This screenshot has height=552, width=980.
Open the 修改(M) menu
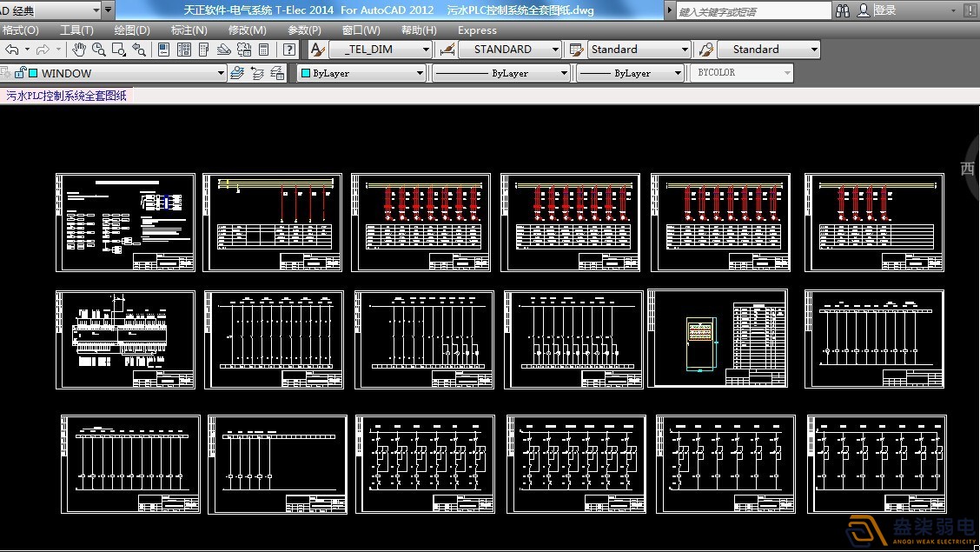click(247, 30)
